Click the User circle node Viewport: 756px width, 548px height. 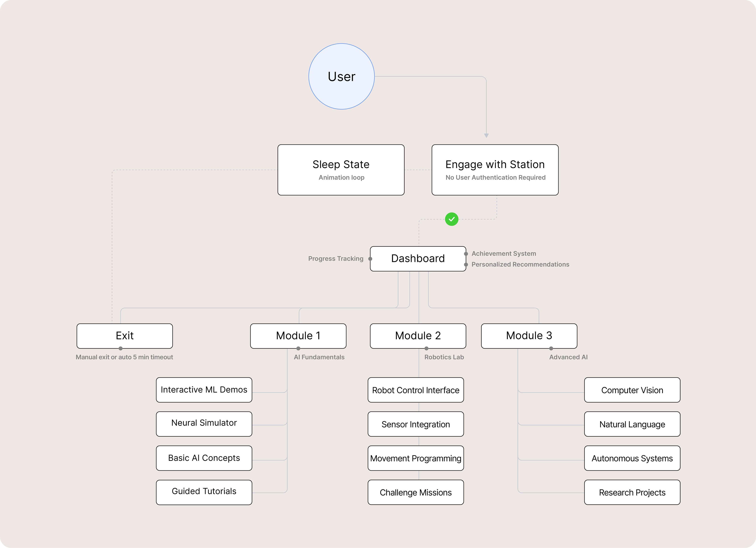[341, 76]
